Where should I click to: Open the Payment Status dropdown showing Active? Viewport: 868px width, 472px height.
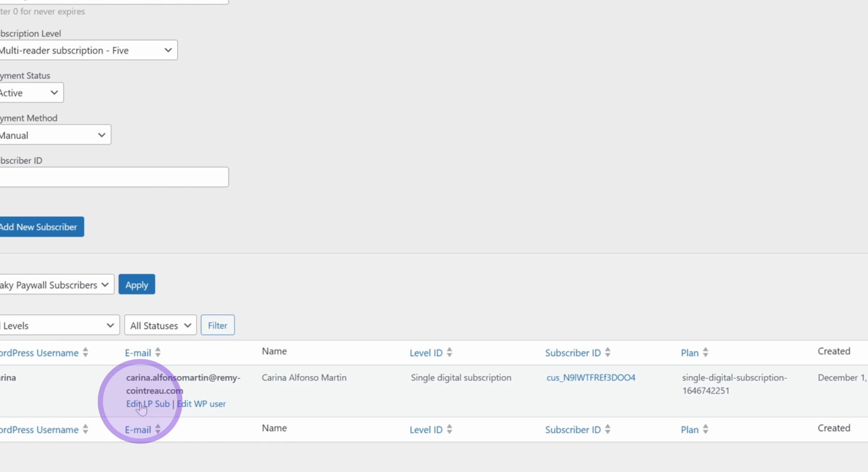tap(31, 93)
